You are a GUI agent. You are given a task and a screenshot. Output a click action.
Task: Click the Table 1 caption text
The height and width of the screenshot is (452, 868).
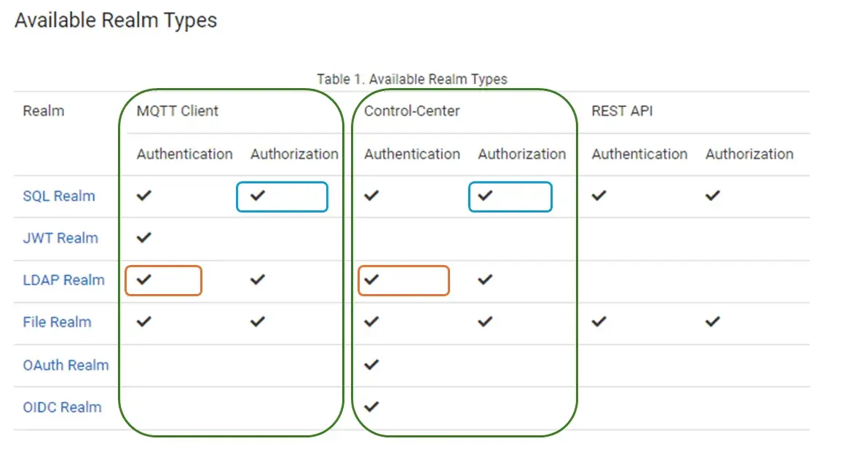(x=412, y=79)
